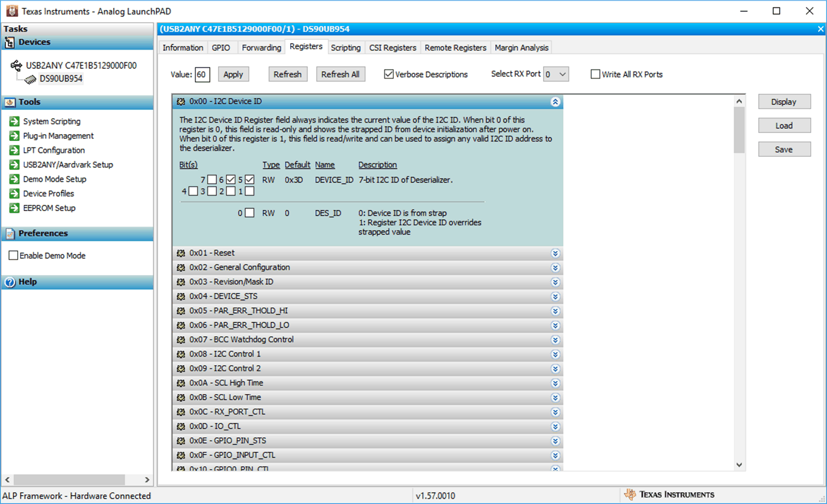
Task: Expand the 0x09 I2C Control 2 register
Action: click(x=555, y=369)
